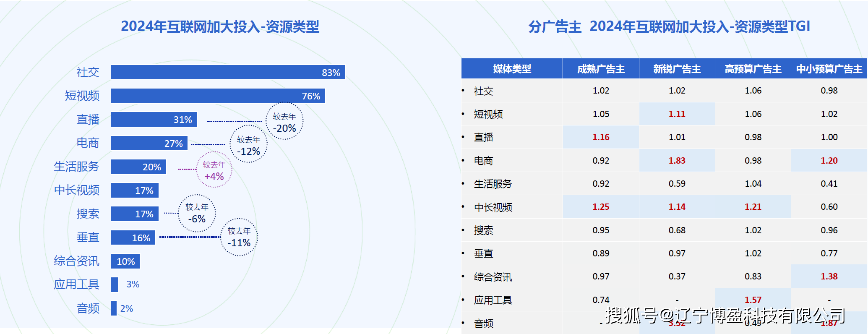Click the 综合资讯 row label in the table
This screenshot has width=868, height=334.
(x=493, y=277)
